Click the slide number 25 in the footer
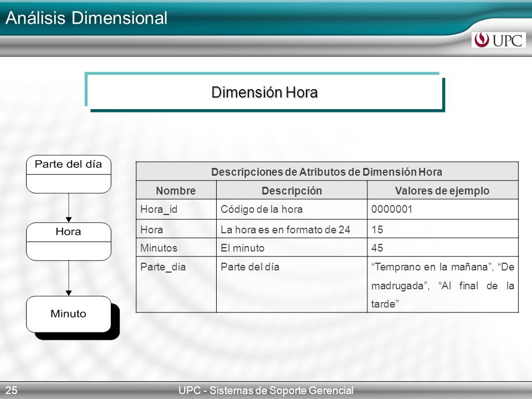Image resolution: width=532 pixels, height=399 pixels. (11, 390)
